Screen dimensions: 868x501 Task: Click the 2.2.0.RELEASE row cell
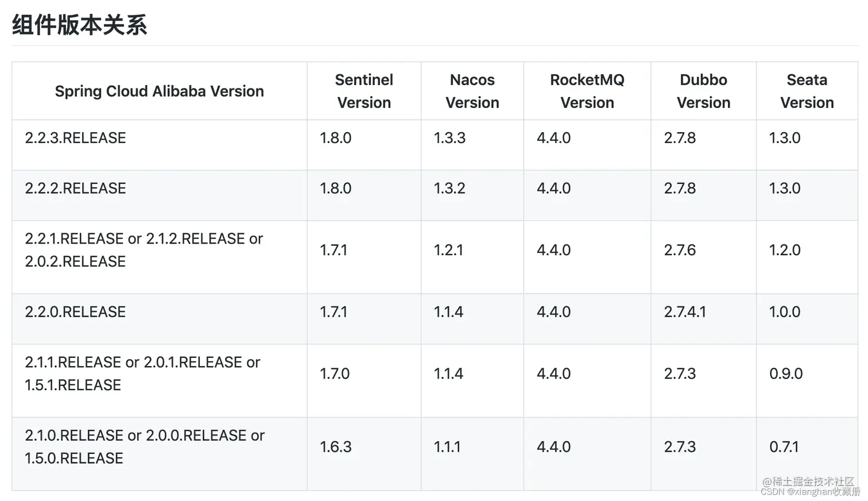click(x=75, y=312)
